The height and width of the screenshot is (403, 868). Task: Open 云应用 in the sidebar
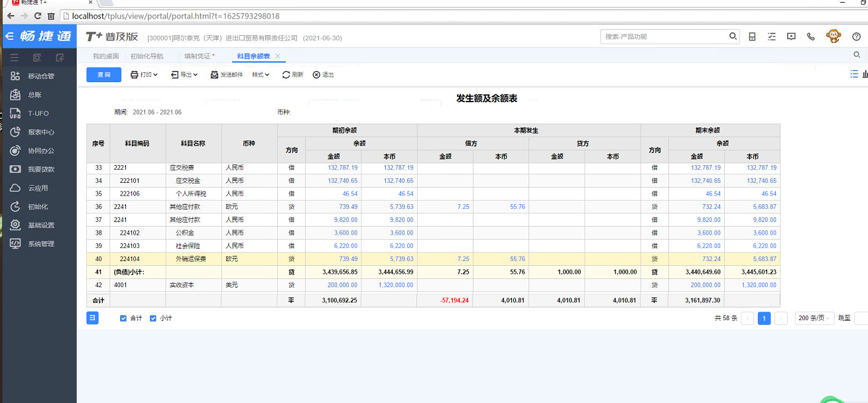click(x=38, y=188)
